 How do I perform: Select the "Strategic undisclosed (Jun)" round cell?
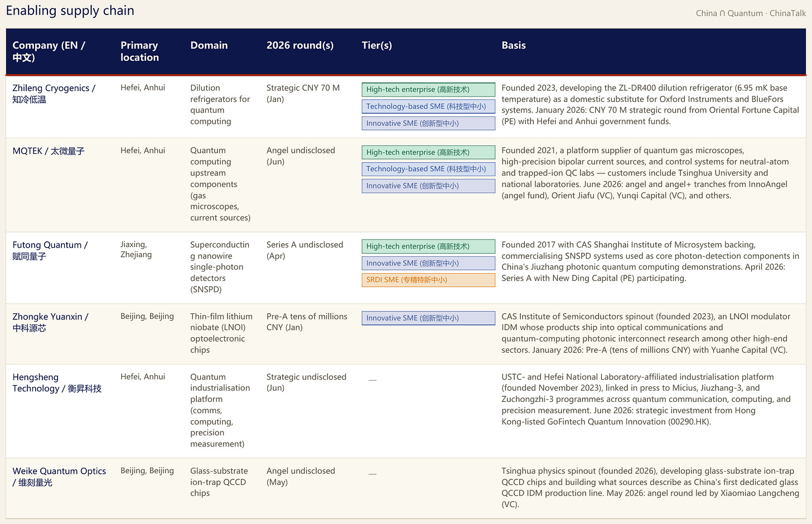pos(307,382)
